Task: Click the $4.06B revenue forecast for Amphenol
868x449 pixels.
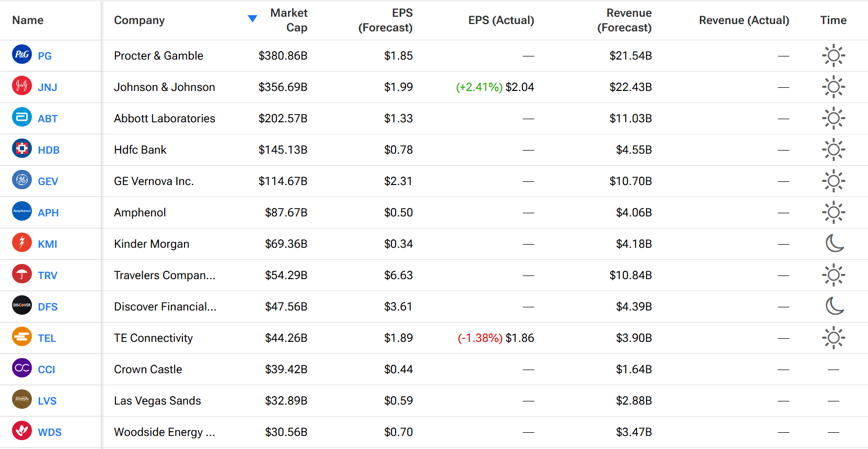Action: pyautogui.click(x=634, y=212)
